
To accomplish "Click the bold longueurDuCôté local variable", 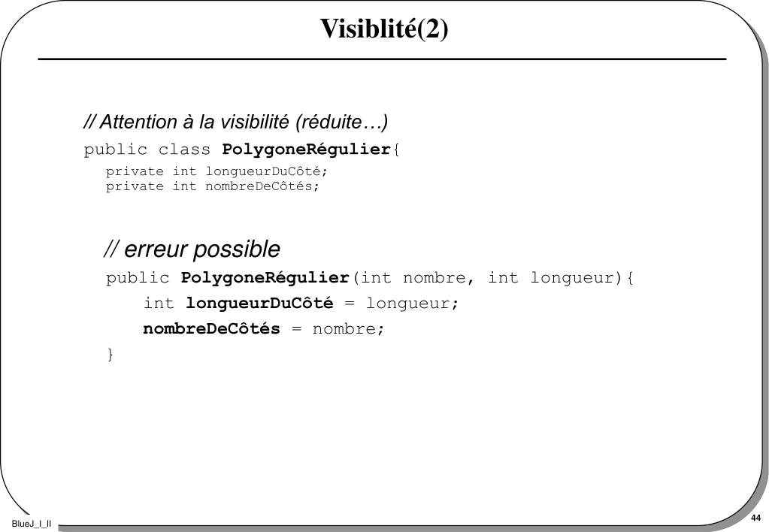I will point(259,303).
